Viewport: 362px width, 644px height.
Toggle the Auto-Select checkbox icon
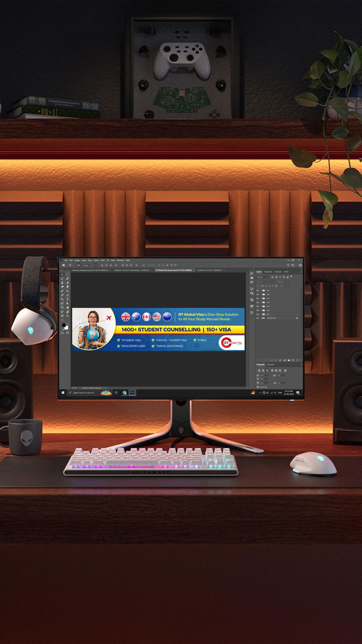point(78,265)
